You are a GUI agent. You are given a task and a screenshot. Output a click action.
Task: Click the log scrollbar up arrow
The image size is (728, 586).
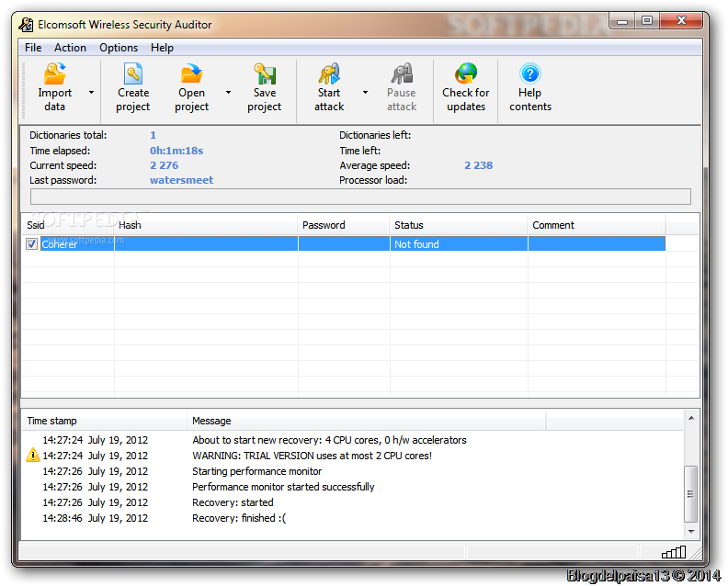(691, 418)
